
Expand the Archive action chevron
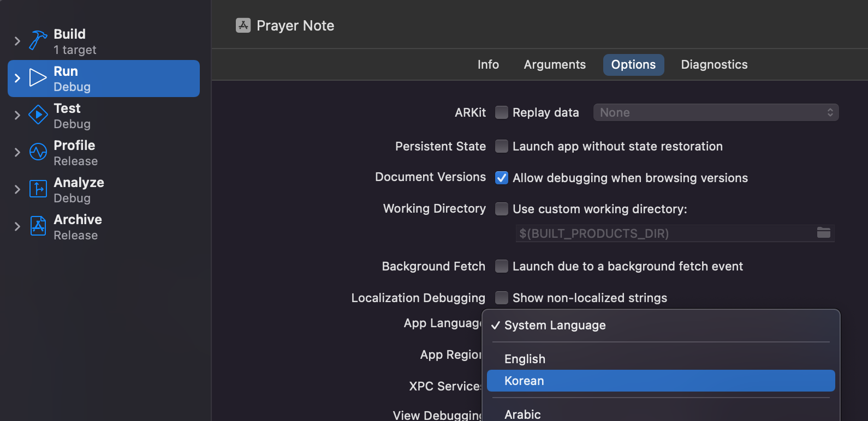click(x=17, y=226)
